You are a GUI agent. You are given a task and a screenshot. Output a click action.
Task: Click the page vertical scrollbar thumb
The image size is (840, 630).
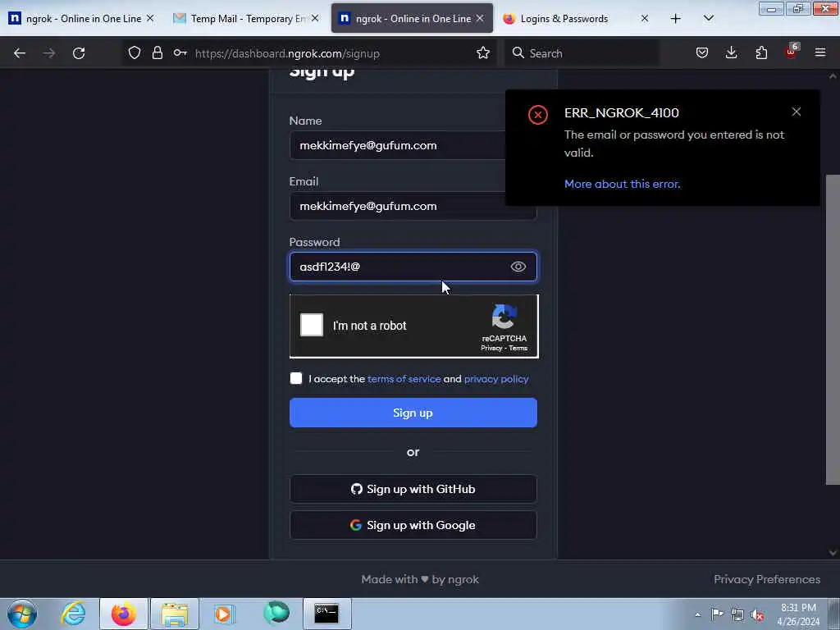click(833, 329)
